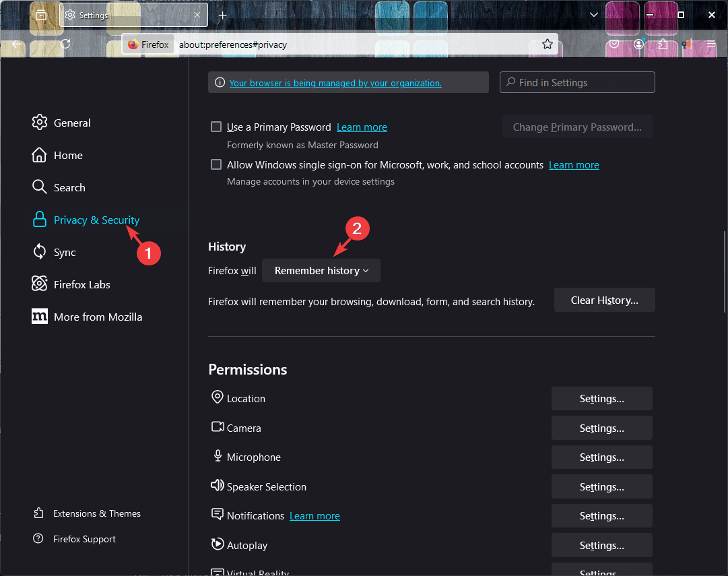Click the Clear History button
The height and width of the screenshot is (576, 728).
point(605,300)
